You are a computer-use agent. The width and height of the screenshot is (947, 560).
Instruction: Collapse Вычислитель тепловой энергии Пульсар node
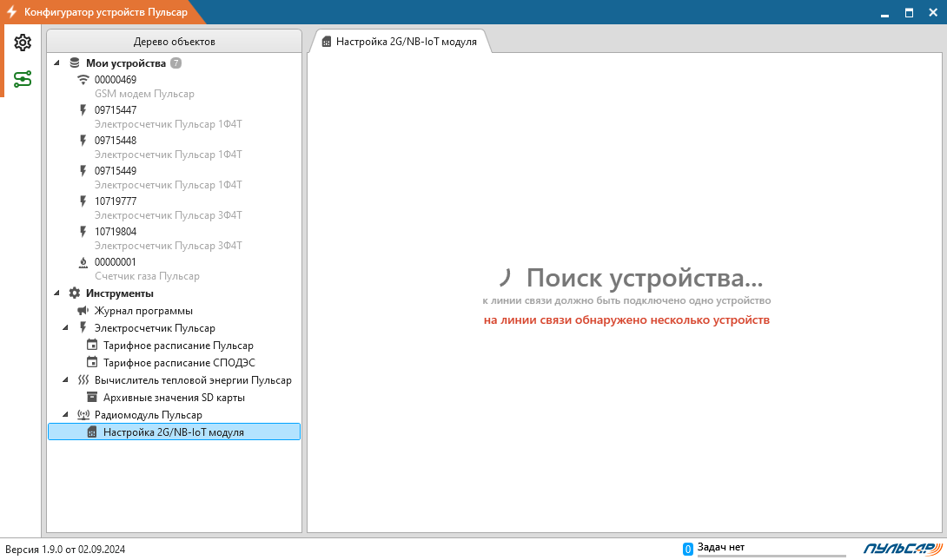coord(66,380)
